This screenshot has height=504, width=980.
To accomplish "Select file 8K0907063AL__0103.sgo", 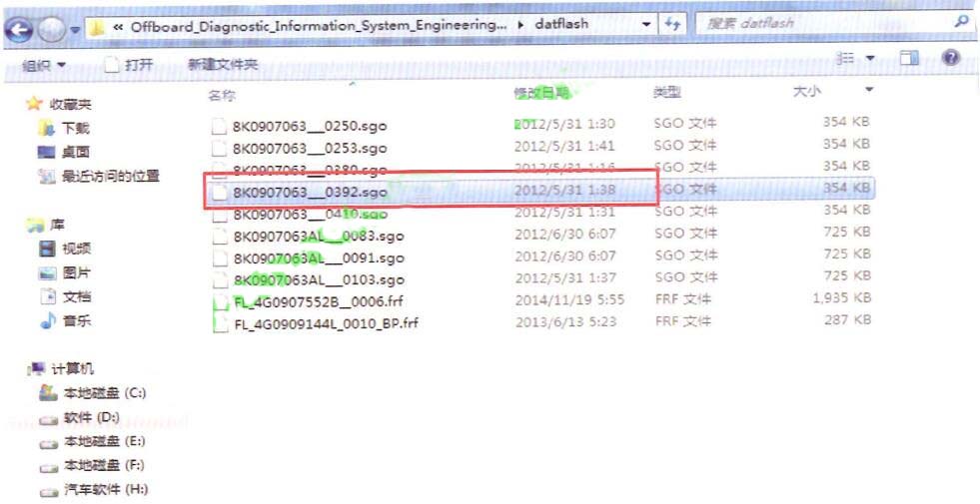I will tap(319, 279).
